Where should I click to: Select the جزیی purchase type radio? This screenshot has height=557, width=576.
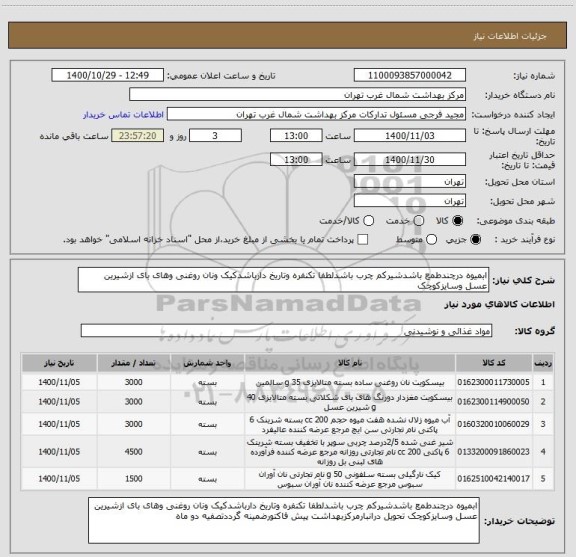[x=476, y=240]
